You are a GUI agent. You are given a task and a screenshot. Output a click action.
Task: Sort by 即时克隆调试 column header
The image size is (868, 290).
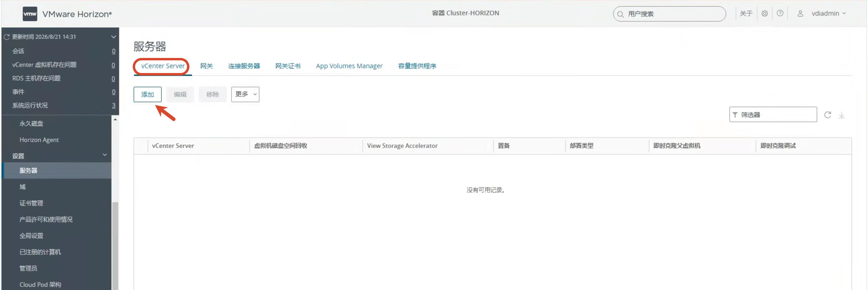(778, 146)
